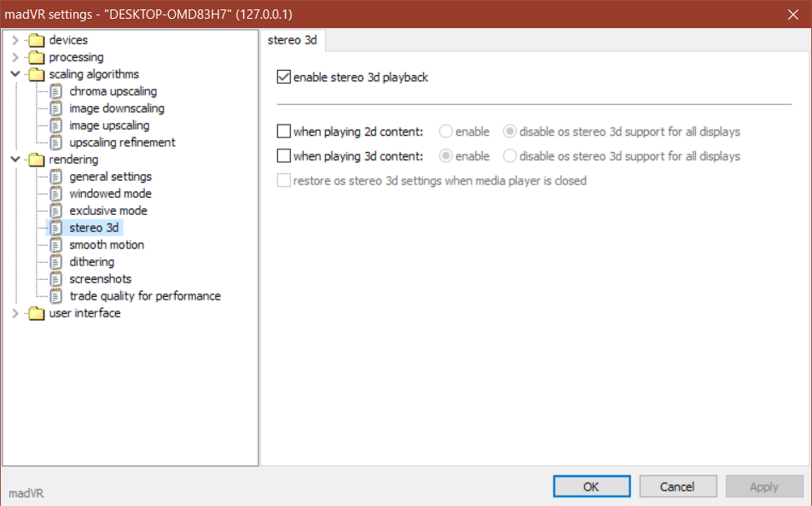This screenshot has height=506, width=812.
Task: Open windowed mode settings
Action: coord(110,194)
